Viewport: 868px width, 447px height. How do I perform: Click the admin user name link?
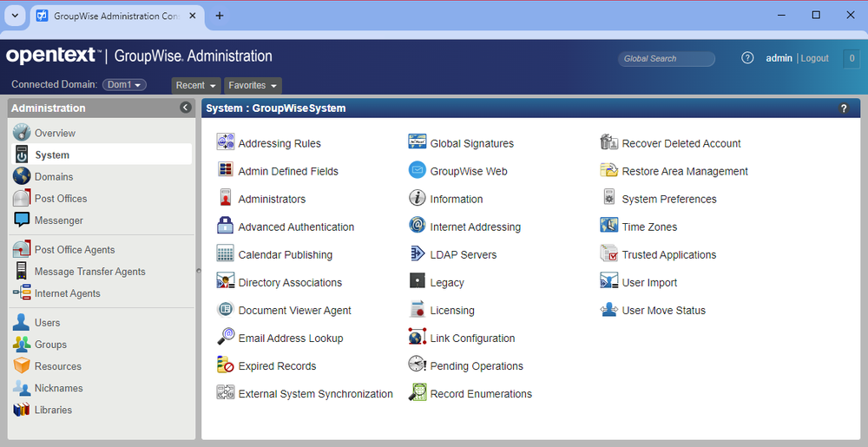pos(779,58)
